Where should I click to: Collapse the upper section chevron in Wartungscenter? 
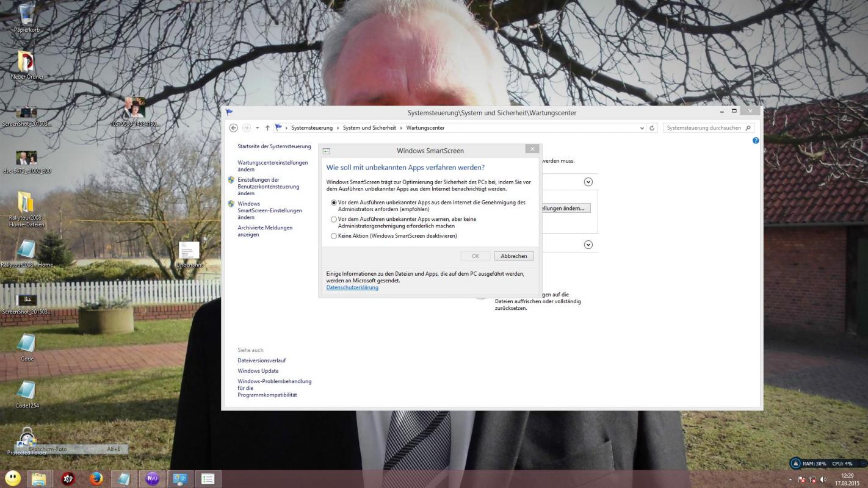[x=588, y=182]
